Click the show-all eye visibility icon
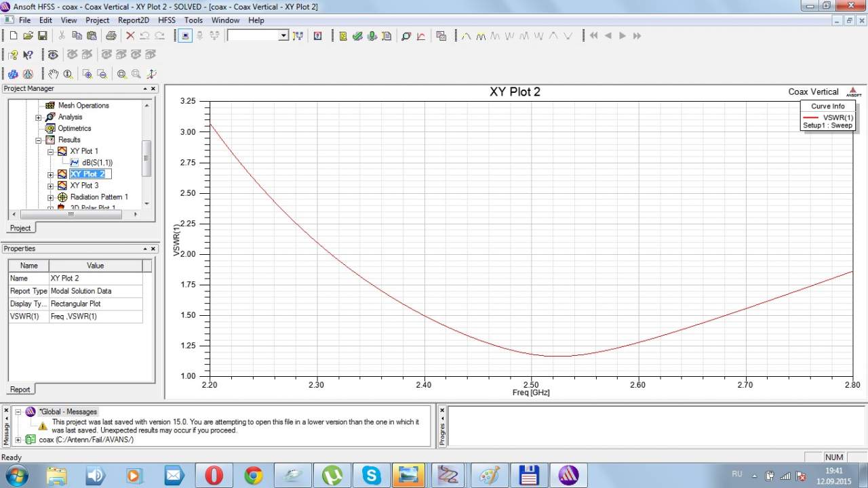This screenshot has width=868, height=488. click(x=53, y=55)
